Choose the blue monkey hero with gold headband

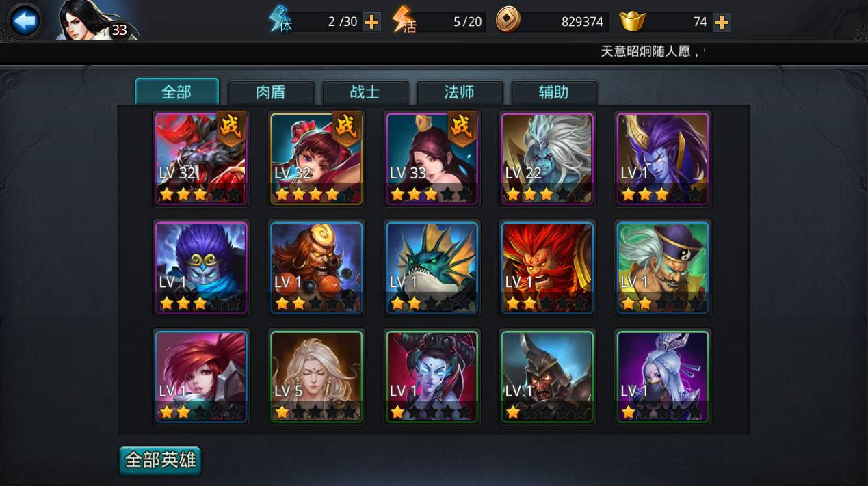click(x=200, y=268)
